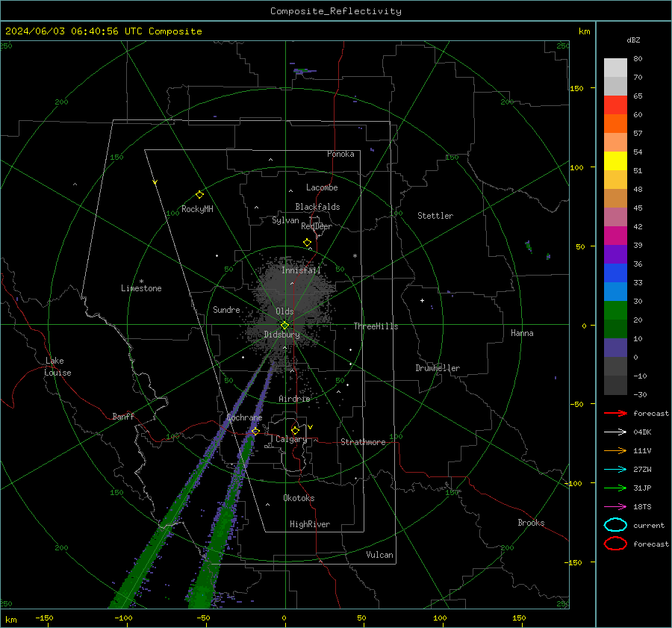This screenshot has width=672, height=628.
Task: Click the white 04DK arrow icon
Action: (615, 432)
